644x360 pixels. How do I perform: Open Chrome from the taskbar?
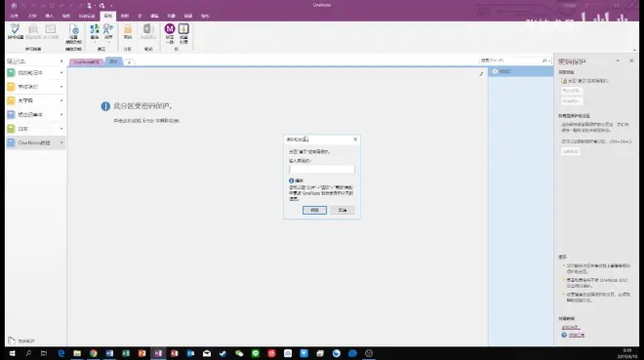point(94,353)
